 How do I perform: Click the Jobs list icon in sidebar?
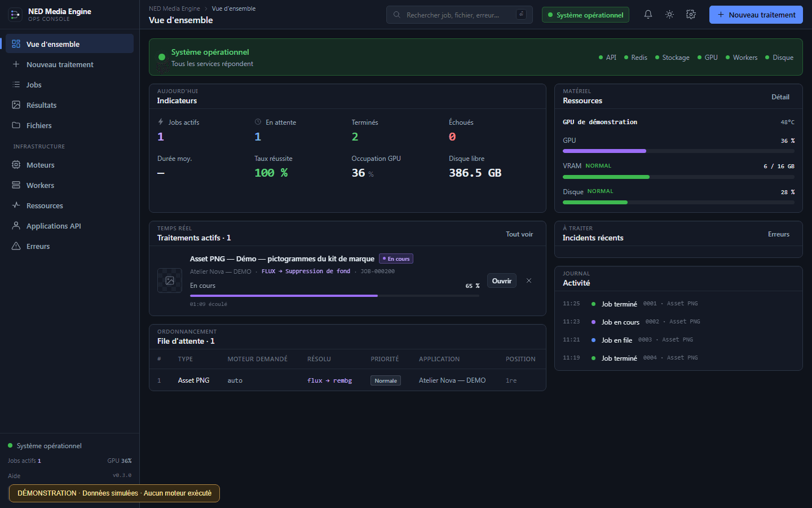pyautogui.click(x=16, y=85)
